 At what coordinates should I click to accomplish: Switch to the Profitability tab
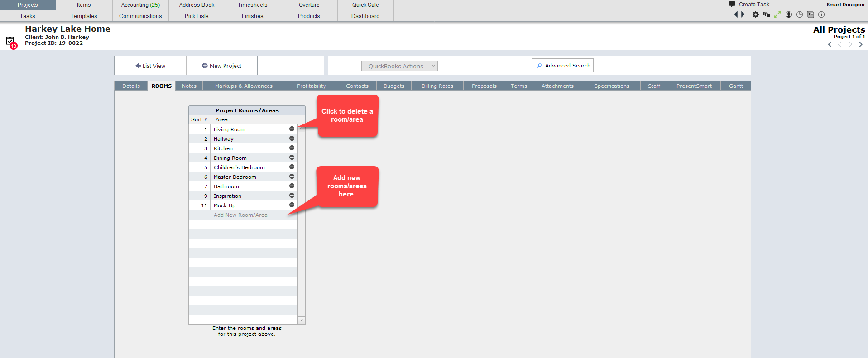coord(312,86)
